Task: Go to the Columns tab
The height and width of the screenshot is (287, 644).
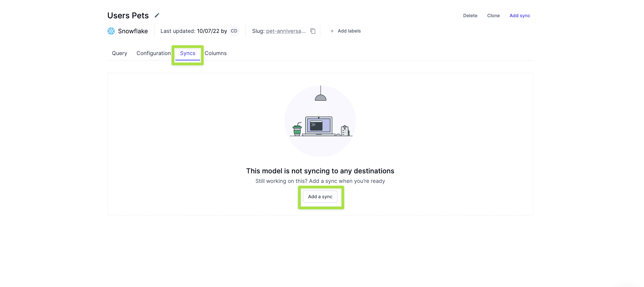Action: [x=216, y=53]
